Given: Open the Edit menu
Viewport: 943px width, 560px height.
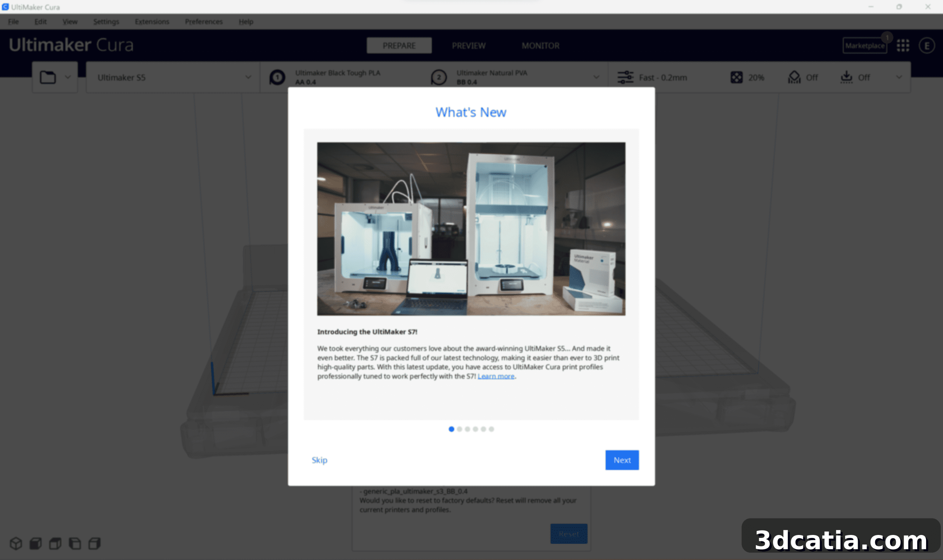Looking at the screenshot, I should [x=41, y=21].
